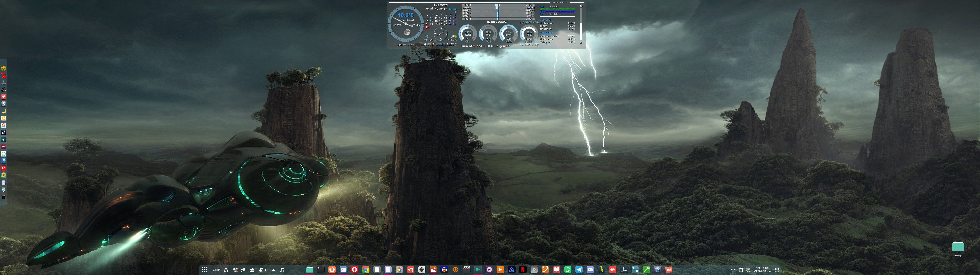The width and height of the screenshot is (980, 275).
Task: Launch Audacity from the dock
Action: [x=444, y=270]
